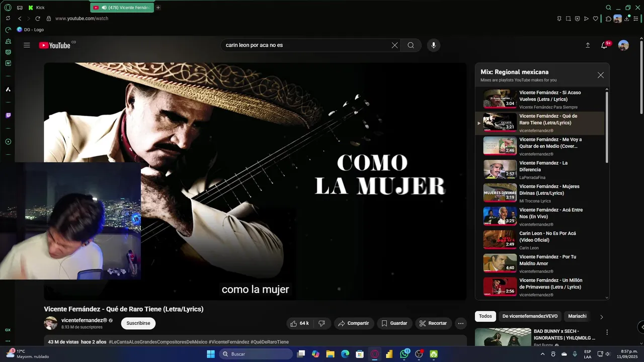Open the Flow send icon
Viewport: 644px width, 362px height.
586,19
